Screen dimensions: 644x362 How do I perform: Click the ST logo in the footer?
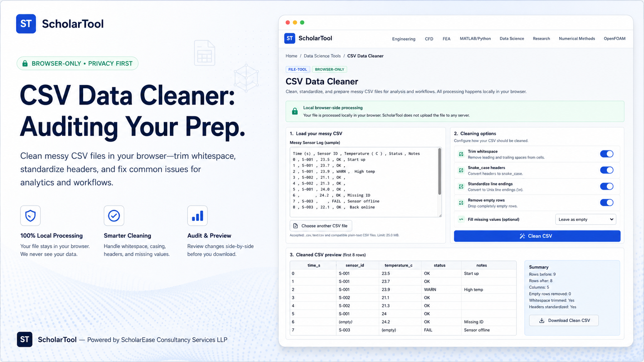[x=25, y=339]
